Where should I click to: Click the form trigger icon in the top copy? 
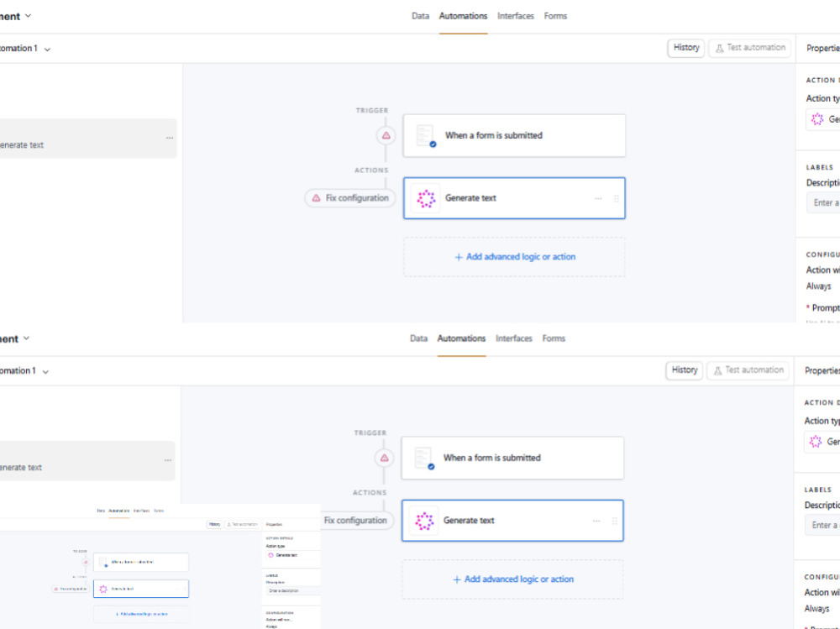pyautogui.click(x=426, y=135)
